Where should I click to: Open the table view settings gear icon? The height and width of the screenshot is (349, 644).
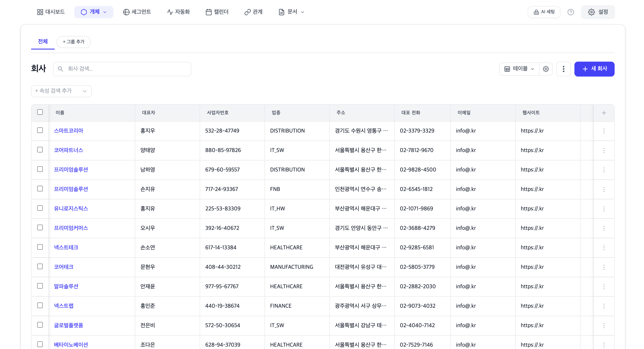pyautogui.click(x=546, y=69)
